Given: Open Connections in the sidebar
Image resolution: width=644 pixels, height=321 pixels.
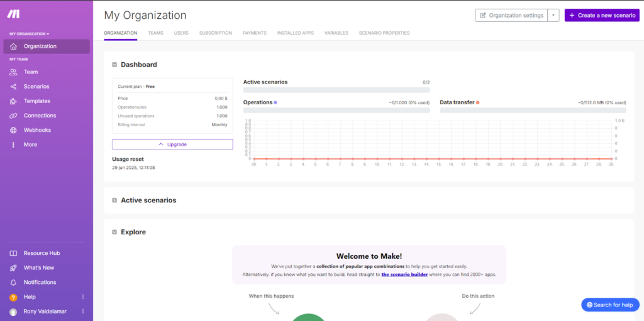Looking at the screenshot, I should coord(47,116).
